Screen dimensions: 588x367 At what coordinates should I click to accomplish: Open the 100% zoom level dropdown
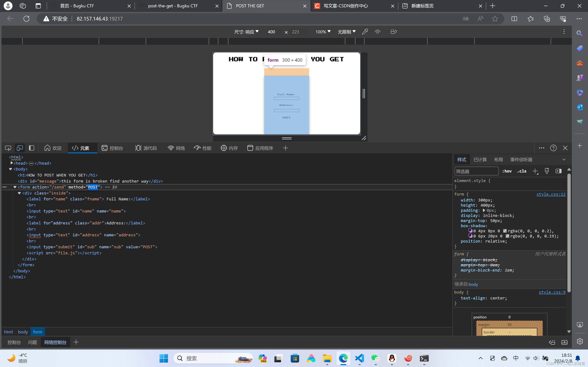pos(323,32)
